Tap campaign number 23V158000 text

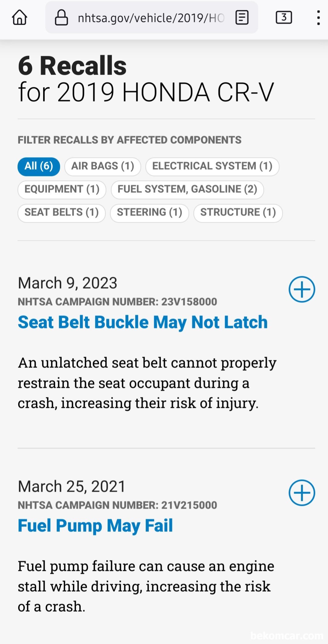(189, 302)
